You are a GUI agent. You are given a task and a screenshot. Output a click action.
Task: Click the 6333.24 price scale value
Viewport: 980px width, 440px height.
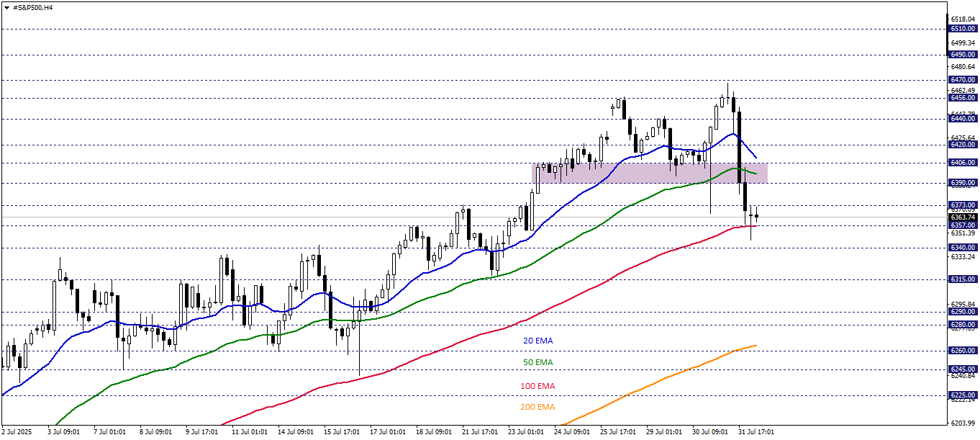coord(963,256)
